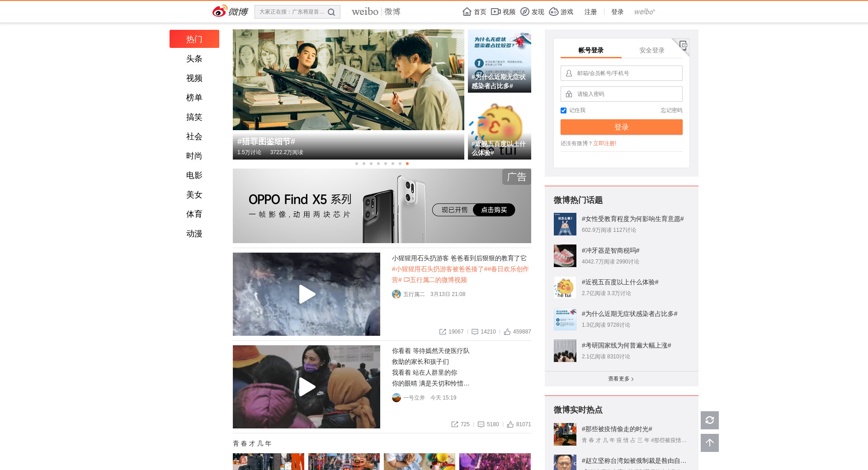Click 立即注册 link
868x470 pixels.
pos(605,143)
